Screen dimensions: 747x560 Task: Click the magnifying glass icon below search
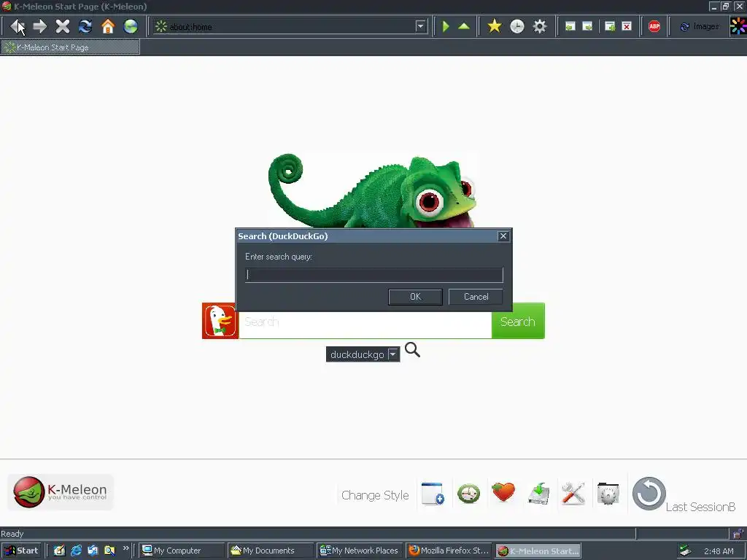click(x=413, y=350)
